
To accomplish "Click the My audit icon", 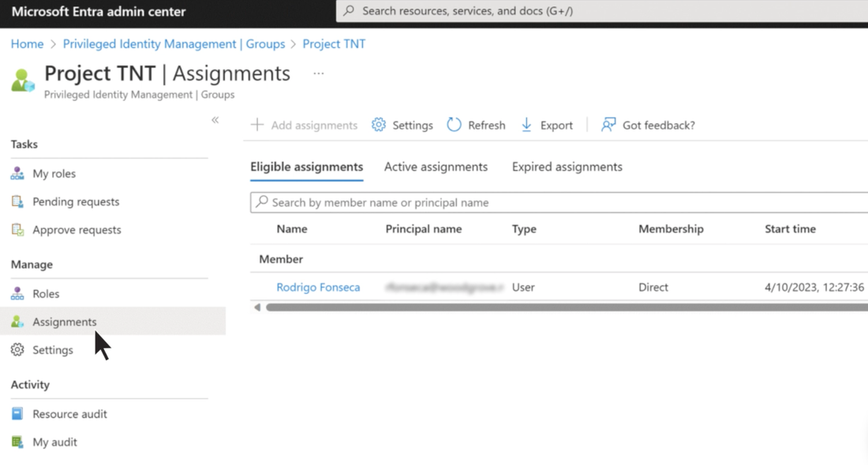I will (x=17, y=441).
